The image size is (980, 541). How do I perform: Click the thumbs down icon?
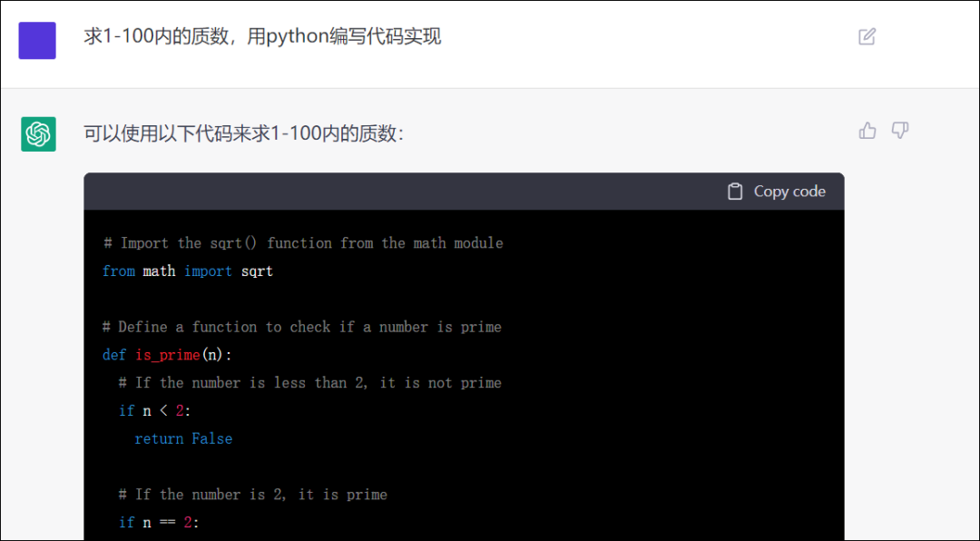[900, 131]
